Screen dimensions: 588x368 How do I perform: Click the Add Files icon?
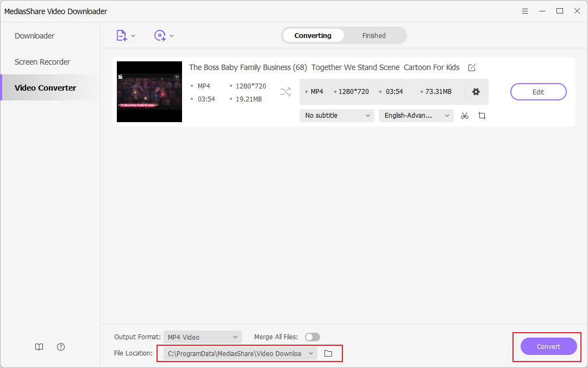(122, 36)
